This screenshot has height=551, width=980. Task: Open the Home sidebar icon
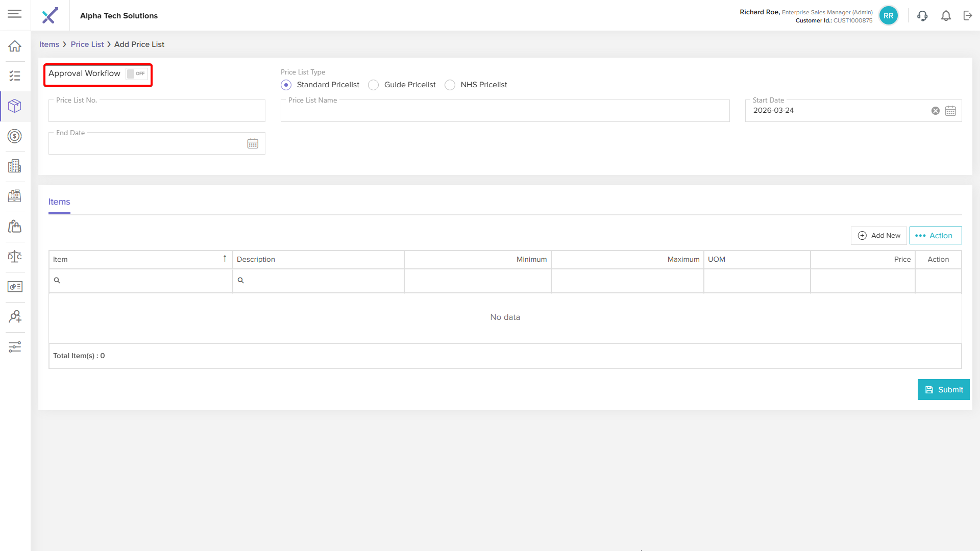click(x=15, y=46)
